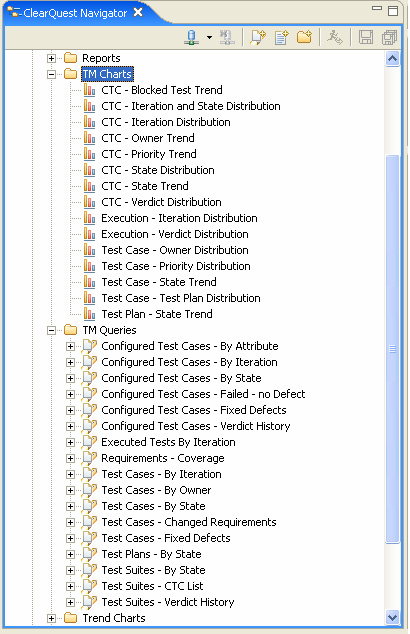The image size is (410, 634).
Task: Click chart icon for Execution - Iteration Distribution
Action: click(x=89, y=218)
